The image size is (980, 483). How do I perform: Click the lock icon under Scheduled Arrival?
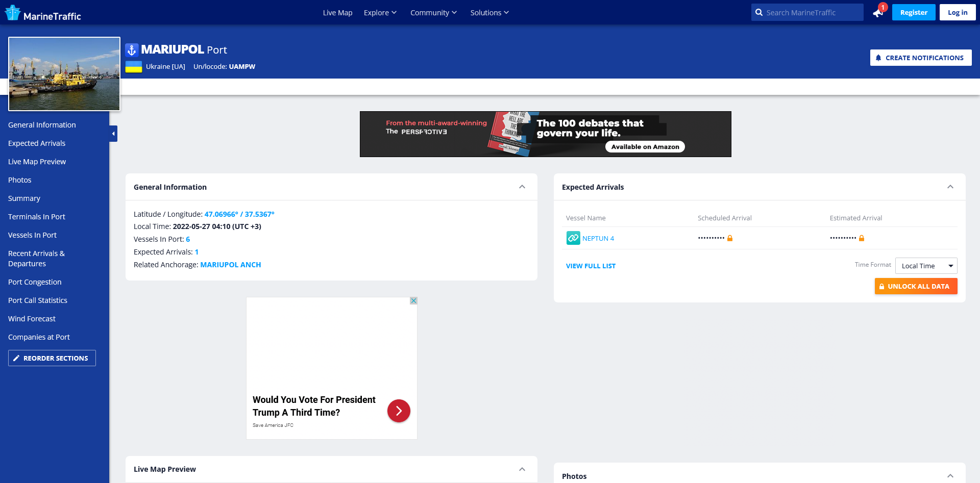click(730, 238)
